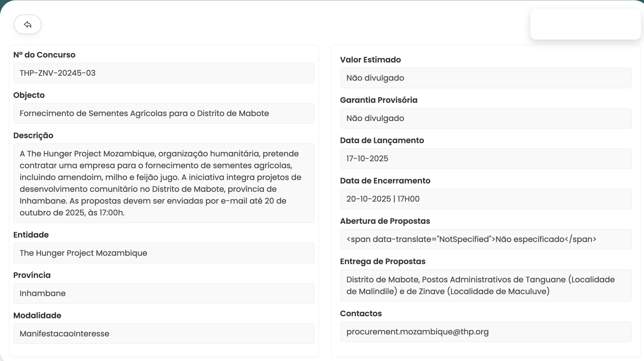The height and width of the screenshot is (361, 644).
Task: Click the Objecto field about Sementes Agrícolas
Action: (x=164, y=113)
